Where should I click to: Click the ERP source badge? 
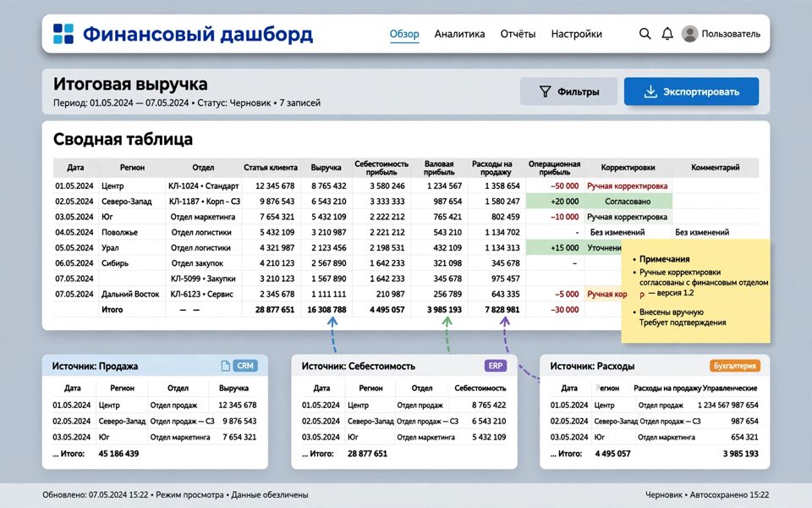point(495,366)
